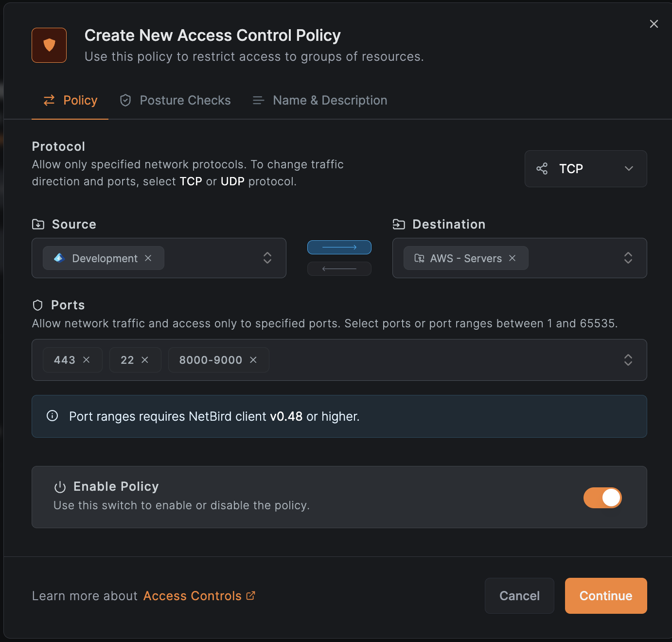Image resolution: width=672 pixels, height=642 pixels.
Task: Close the policy dialog with X
Action: (654, 24)
